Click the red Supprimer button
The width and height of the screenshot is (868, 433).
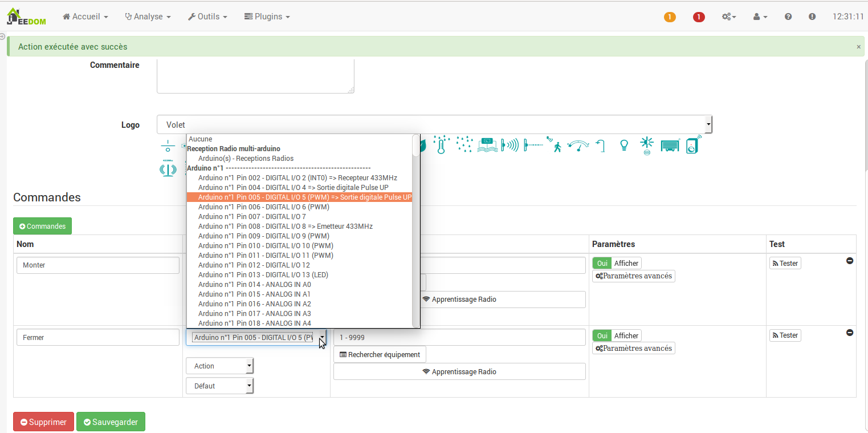(43, 422)
